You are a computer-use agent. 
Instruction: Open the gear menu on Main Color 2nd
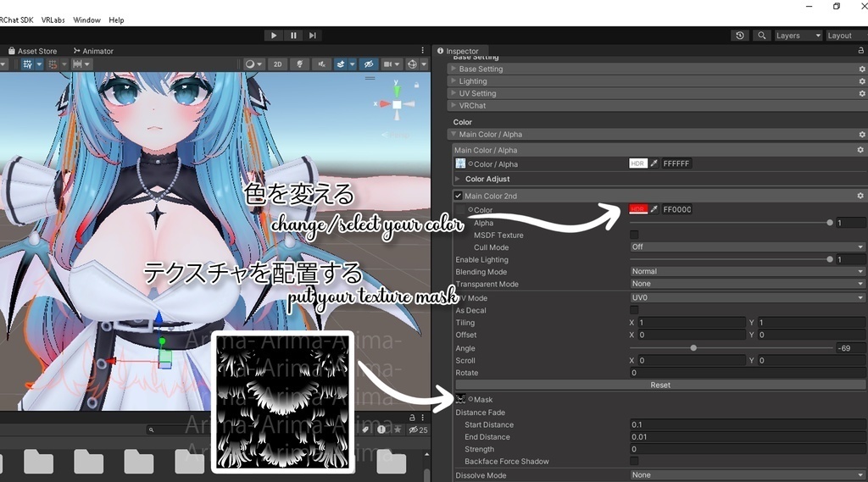tap(860, 196)
